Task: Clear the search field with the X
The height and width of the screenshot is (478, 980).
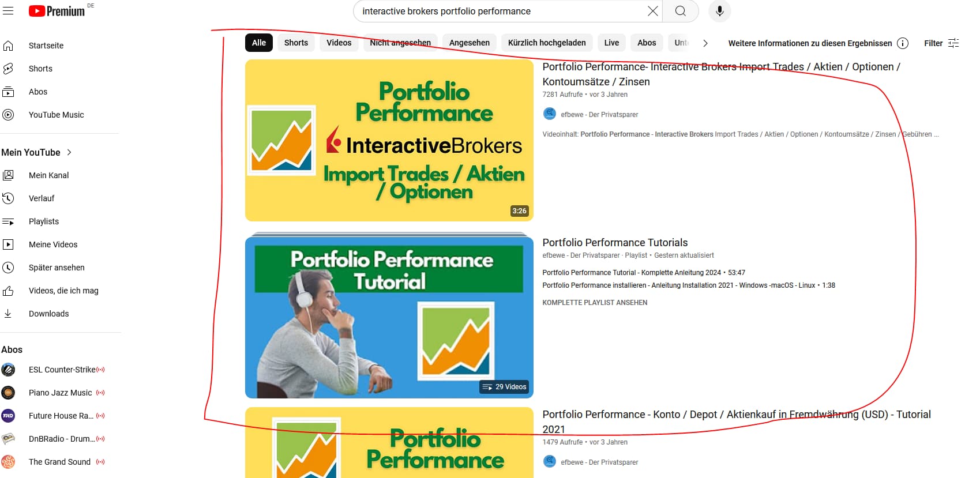Action: click(x=652, y=11)
